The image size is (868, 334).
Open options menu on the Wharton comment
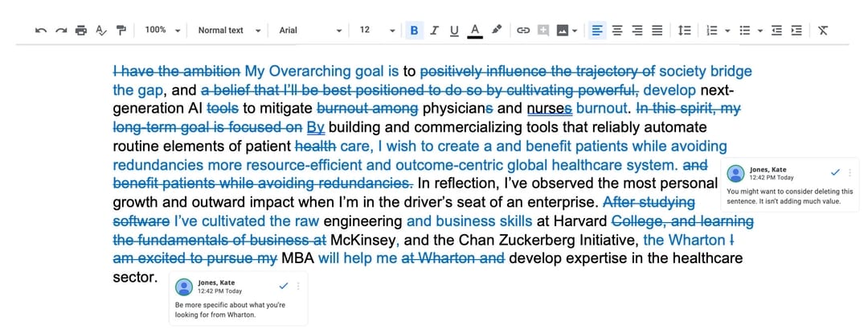coord(298,287)
